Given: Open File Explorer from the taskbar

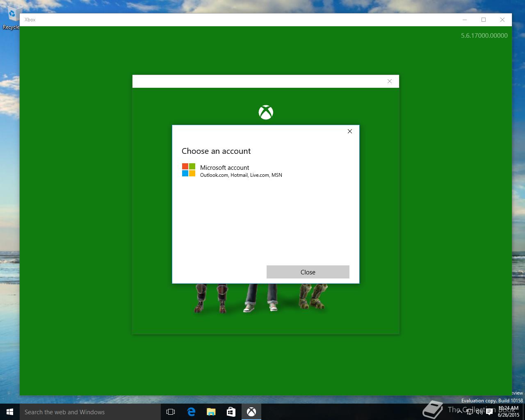Looking at the screenshot, I should coord(211,412).
